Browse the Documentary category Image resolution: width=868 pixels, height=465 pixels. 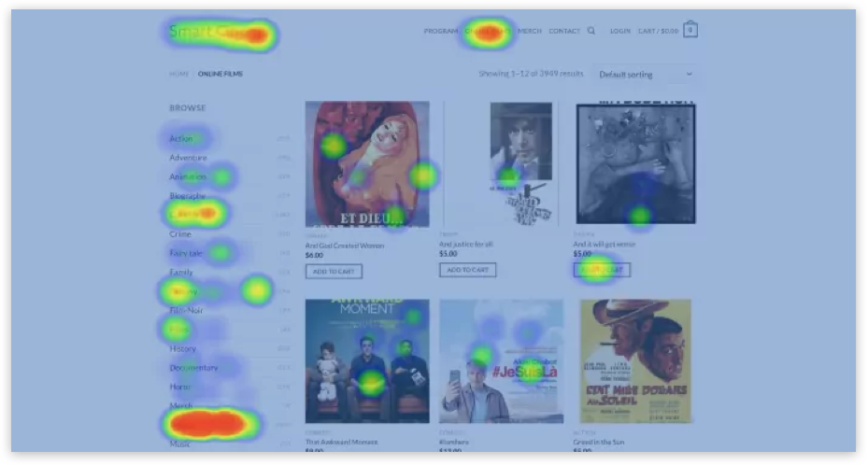pyautogui.click(x=193, y=368)
